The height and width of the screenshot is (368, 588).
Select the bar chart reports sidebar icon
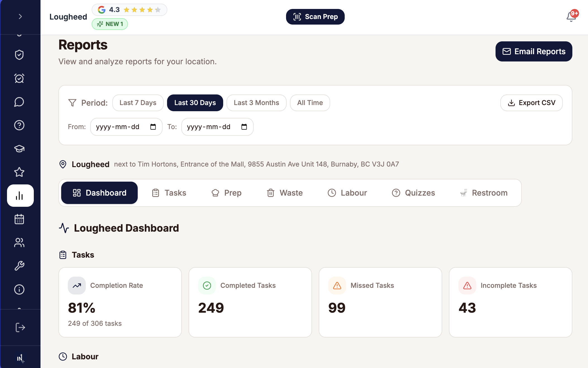click(20, 196)
